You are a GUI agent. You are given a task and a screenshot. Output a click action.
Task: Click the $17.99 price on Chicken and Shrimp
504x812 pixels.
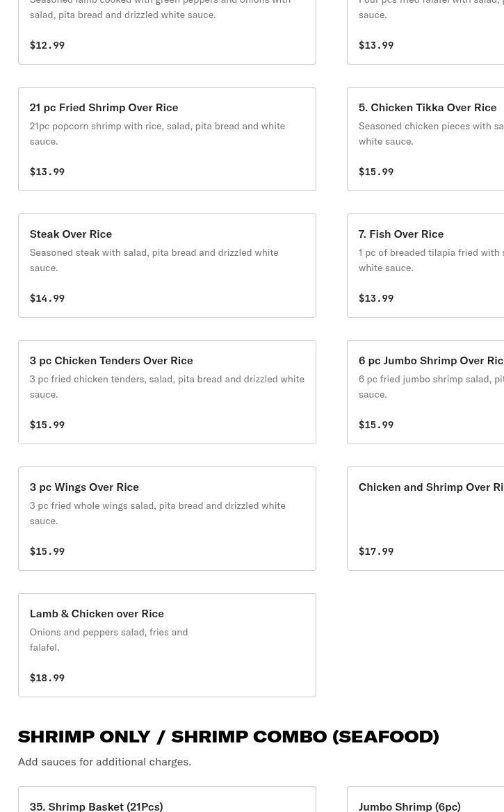coord(376,551)
